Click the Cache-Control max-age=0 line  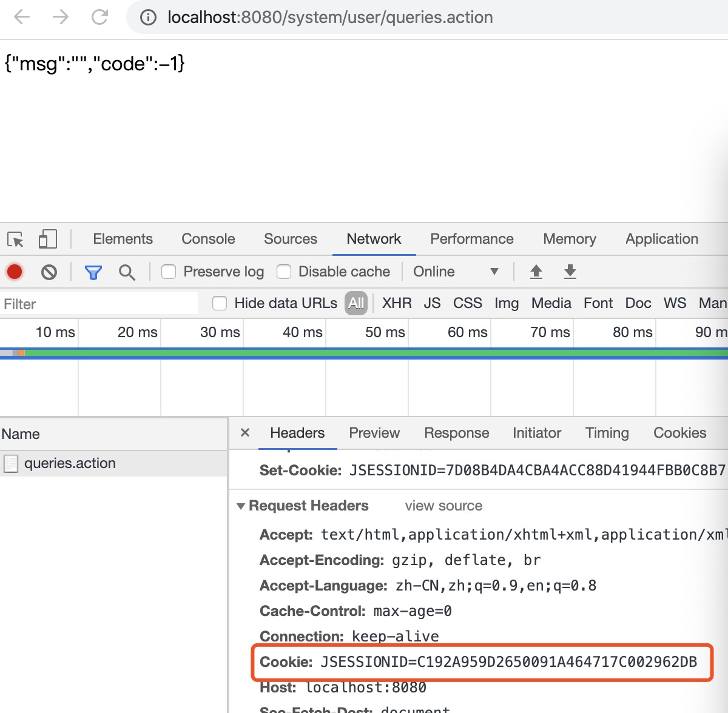pos(356,611)
